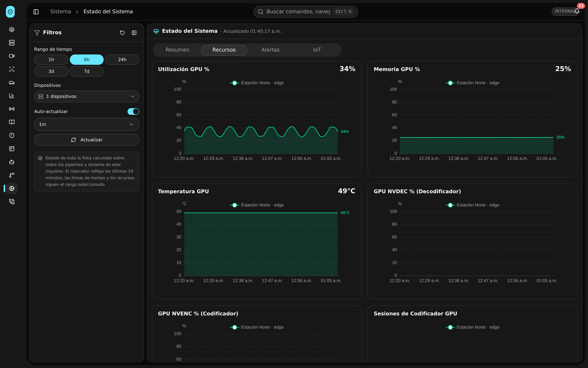Reset filters with the circular arrow icon
This screenshot has width=588, height=368.
click(x=122, y=33)
